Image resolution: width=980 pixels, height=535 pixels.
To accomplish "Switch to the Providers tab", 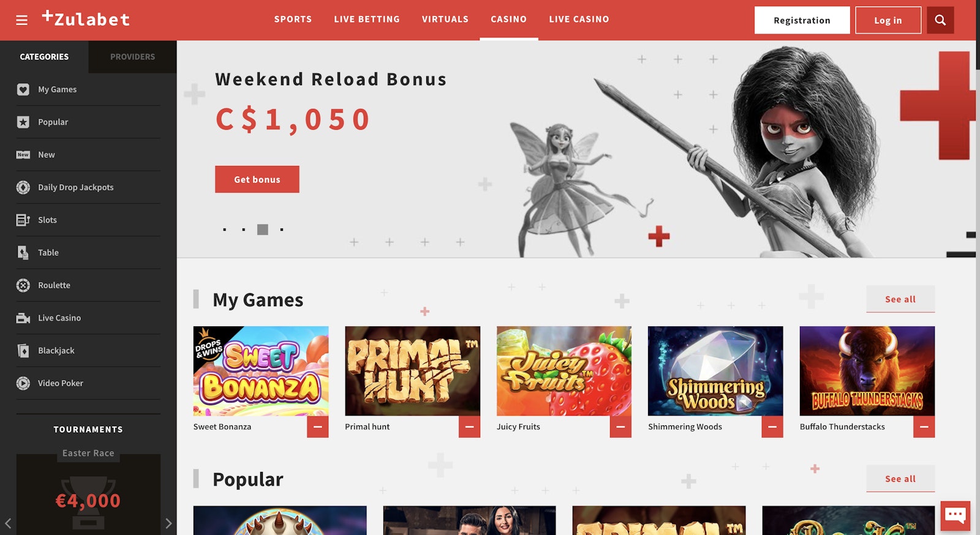I will tap(132, 57).
